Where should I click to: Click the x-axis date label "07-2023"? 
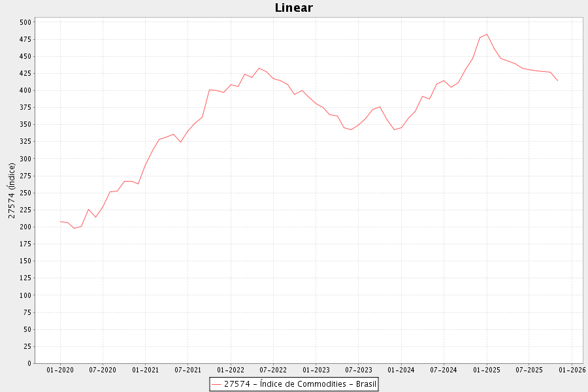pos(359,370)
